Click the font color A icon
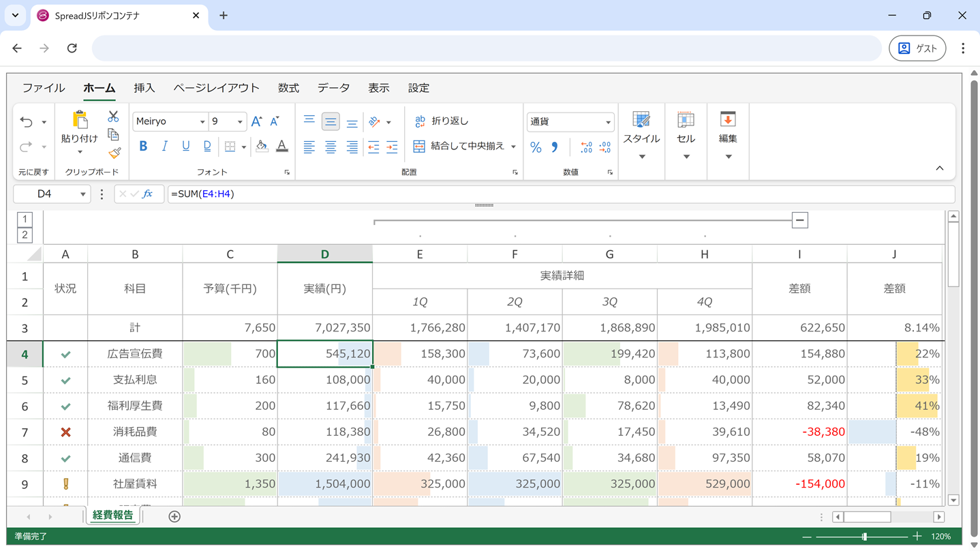 281,146
